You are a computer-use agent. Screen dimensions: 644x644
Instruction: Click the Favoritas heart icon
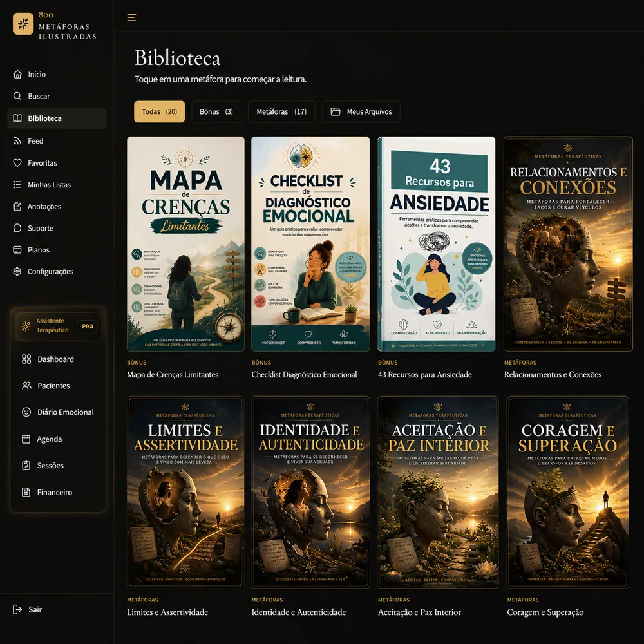(17, 163)
